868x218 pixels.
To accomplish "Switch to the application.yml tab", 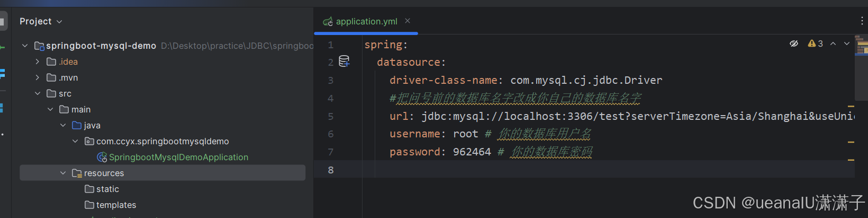I will coord(366,21).
